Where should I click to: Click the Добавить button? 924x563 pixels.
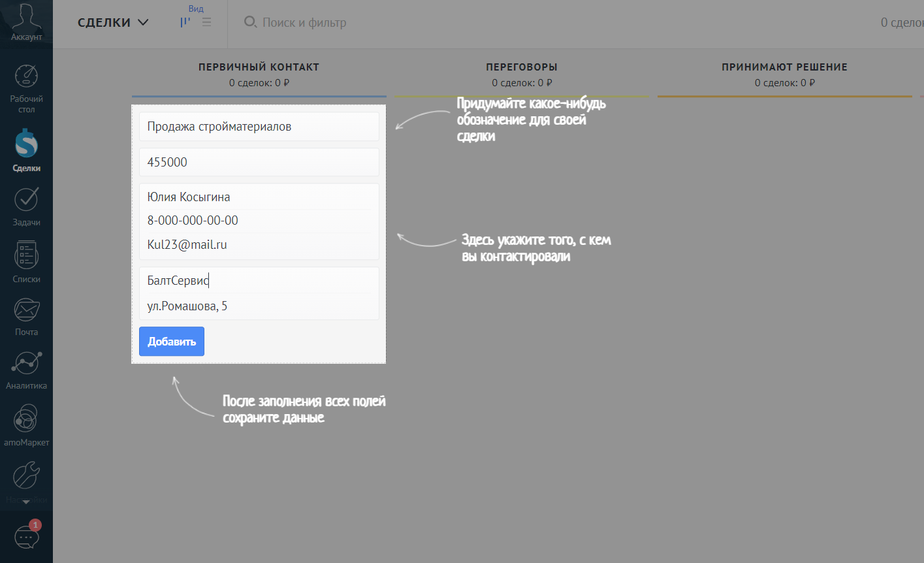pyautogui.click(x=172, y=342)
